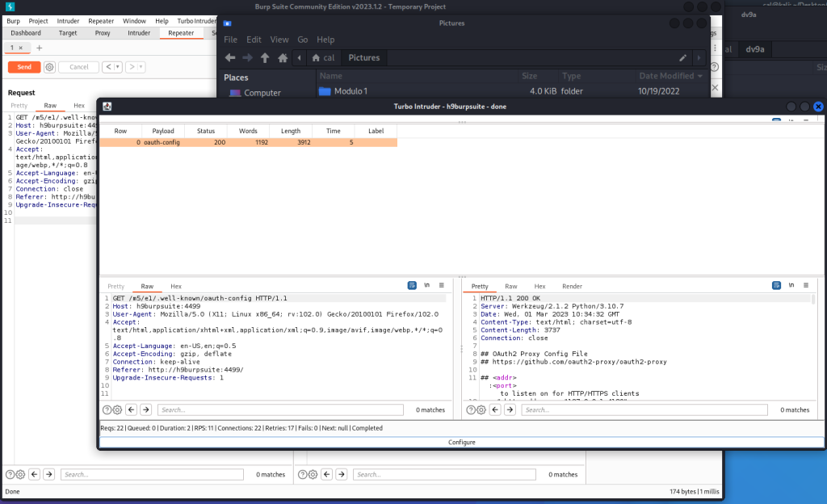Open the Project menu in Burp

click(x=38, y=21)
